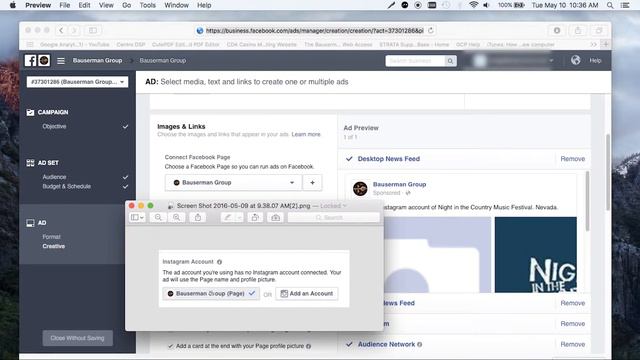Viewport: 640px width, 360px height.
Task: Click the globe notifications icon
Action: pos(576,60)
